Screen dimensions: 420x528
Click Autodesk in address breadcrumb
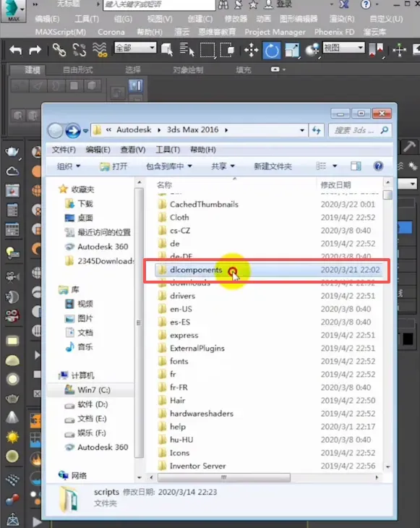click(134, 130)
